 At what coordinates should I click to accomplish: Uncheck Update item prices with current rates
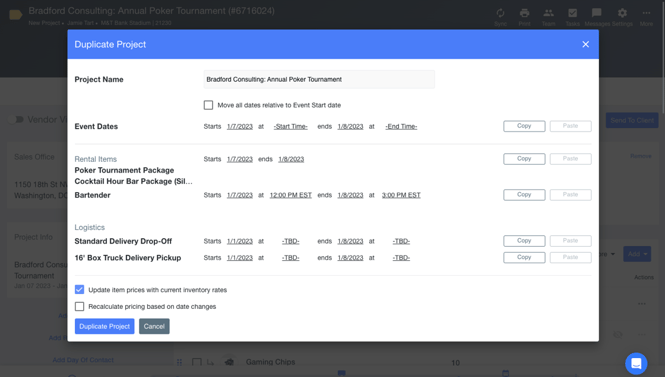coord(79,290)
